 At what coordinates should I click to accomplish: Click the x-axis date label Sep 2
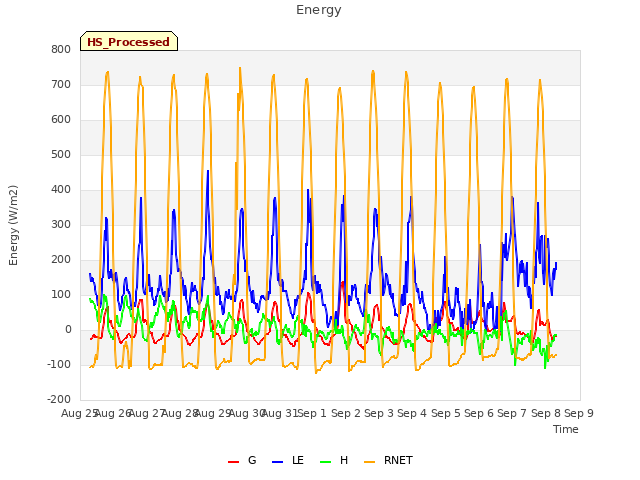point(346,413)
